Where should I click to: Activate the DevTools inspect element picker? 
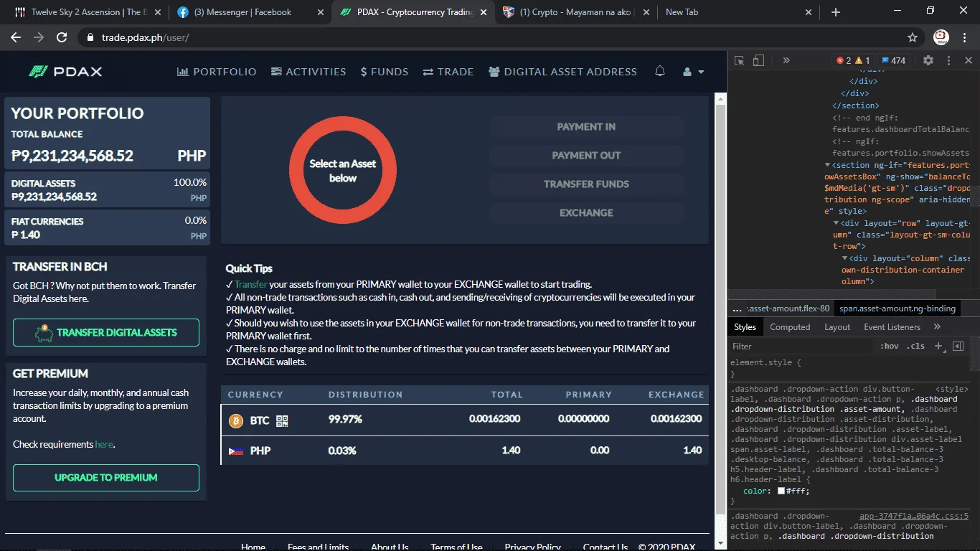point(740,61)
